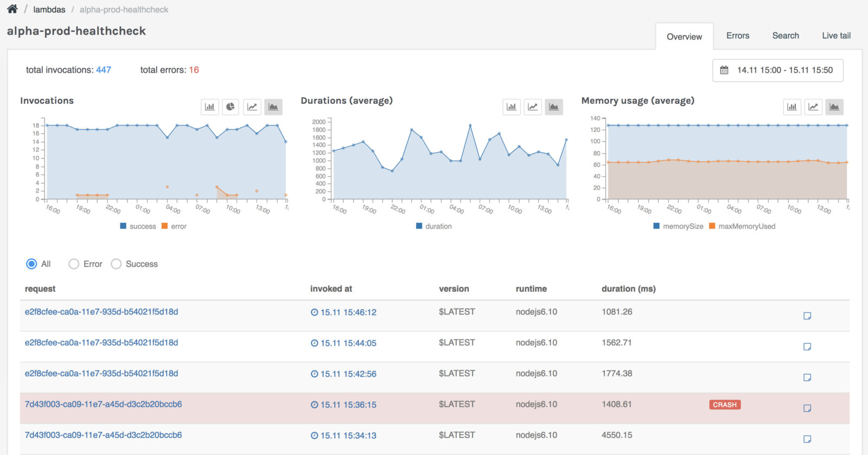Viewport: 868px width, 455px height.
Task: Switch Invocations chart to bar view
Action: 210,107
